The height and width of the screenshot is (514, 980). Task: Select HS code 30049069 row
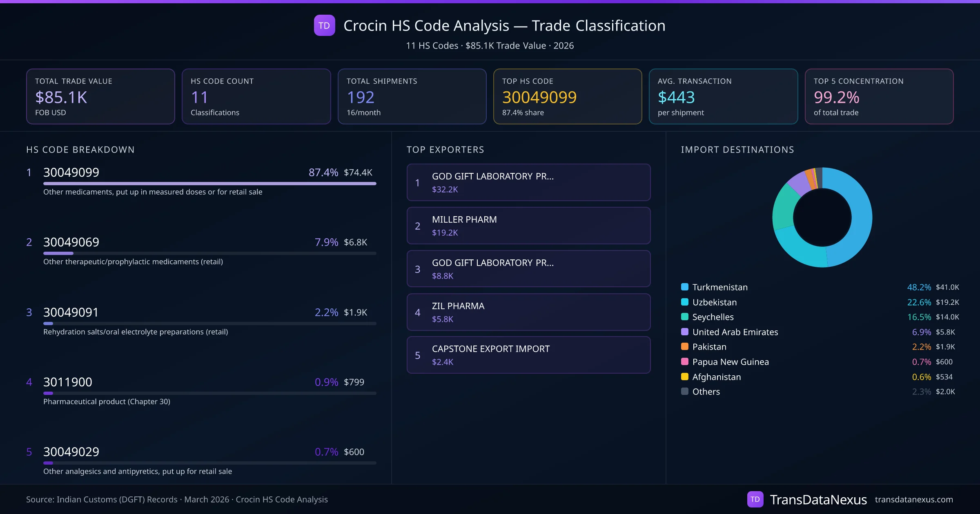click(71, 242)
